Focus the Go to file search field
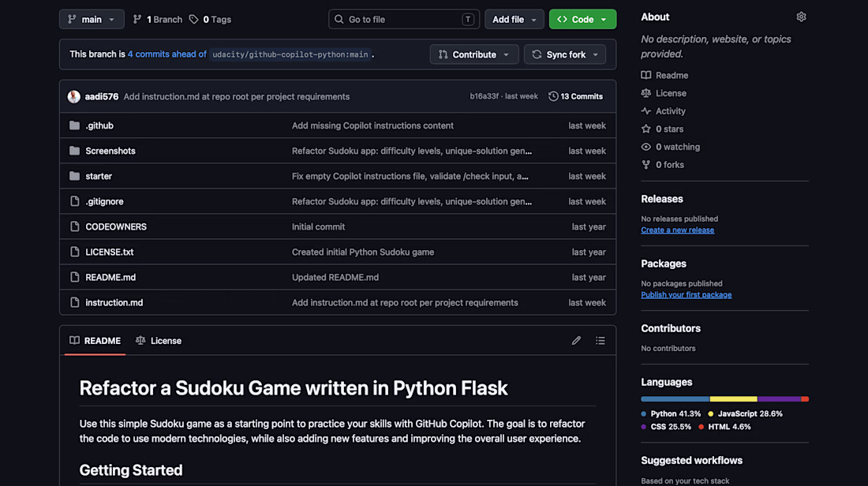The width and height of the screenshot is (868, 486). tap(403, 20)
